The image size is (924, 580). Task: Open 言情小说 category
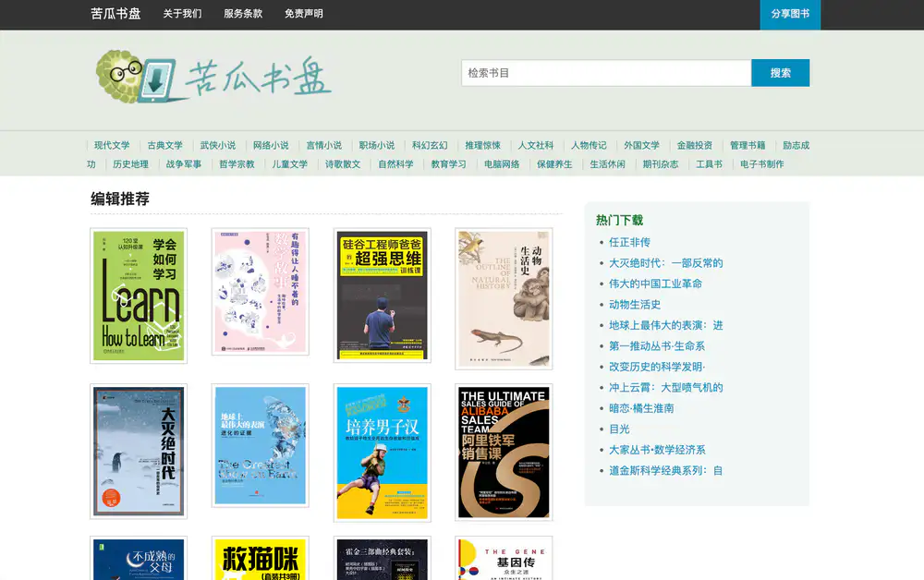(324, 145)
